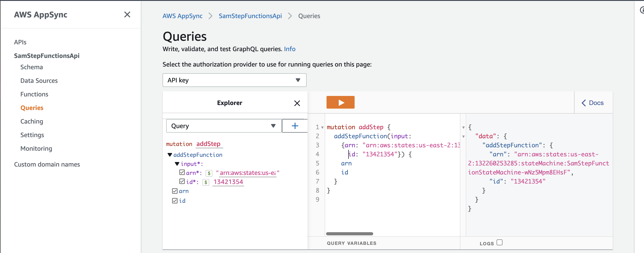
Task: Collapse the addStepFunction tree node
Action: tap(170, 155)
